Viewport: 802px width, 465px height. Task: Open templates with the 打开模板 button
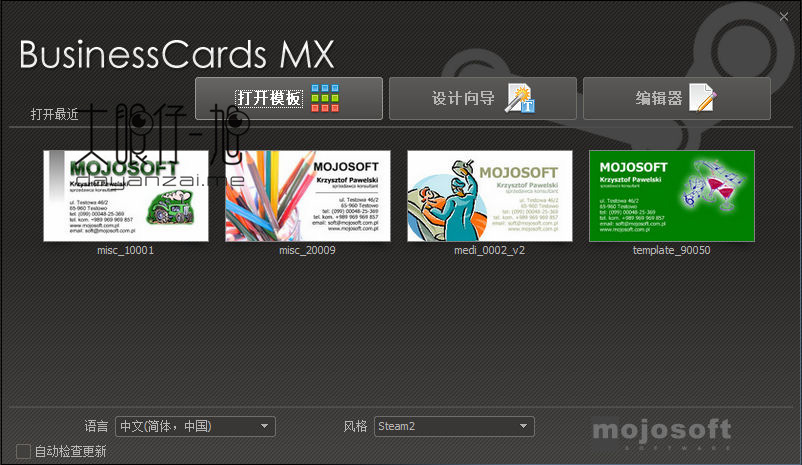click(289, 98)
